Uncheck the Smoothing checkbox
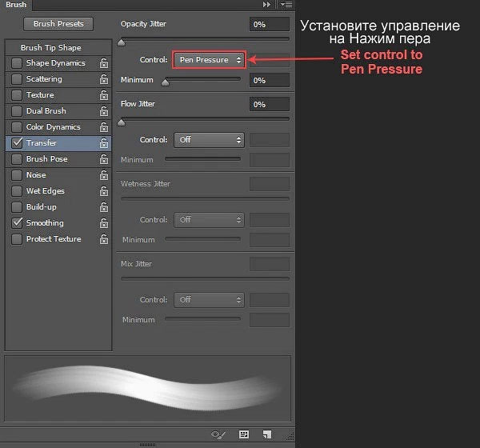Screen dimensions: 480x448 click(x=17, y=223)
